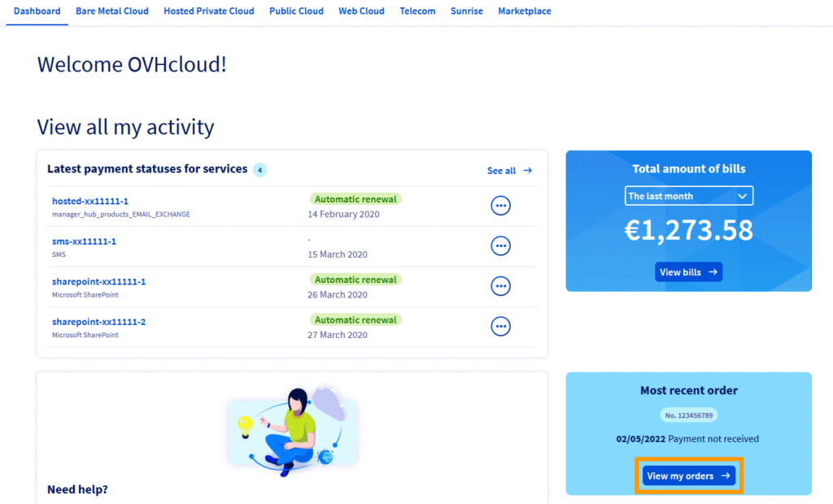This screenshot has width=833, height=504.
Task: Open the sms-xx11111-1 service link
Action: coord(84,241)
